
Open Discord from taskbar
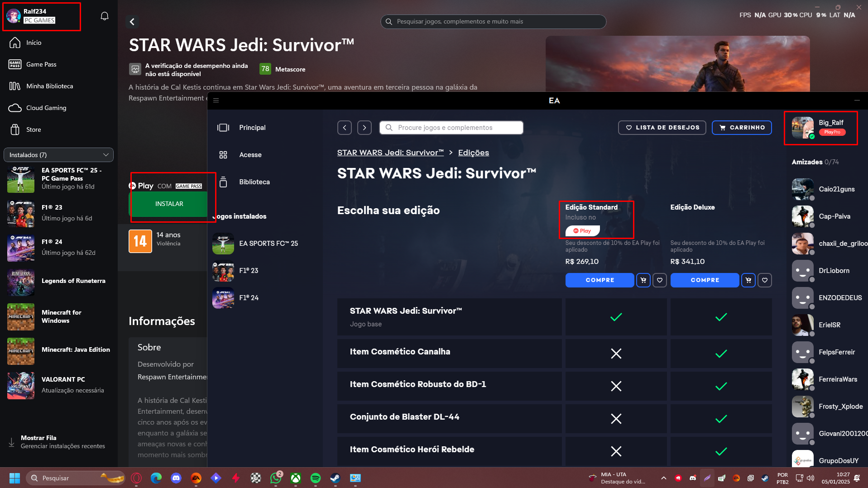point(176,478)
